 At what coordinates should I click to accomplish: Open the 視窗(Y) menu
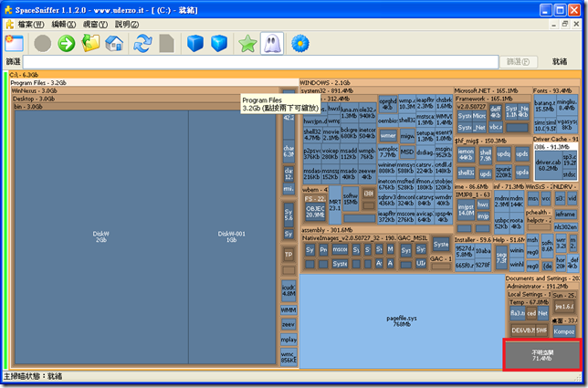pos(95,25)
